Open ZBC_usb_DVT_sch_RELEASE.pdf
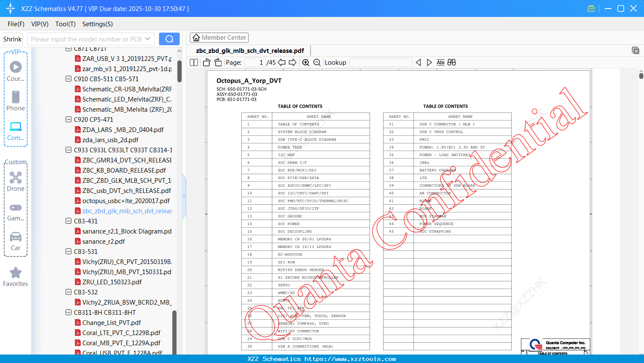The image size is (644, 363). click(x=127, y=191)
